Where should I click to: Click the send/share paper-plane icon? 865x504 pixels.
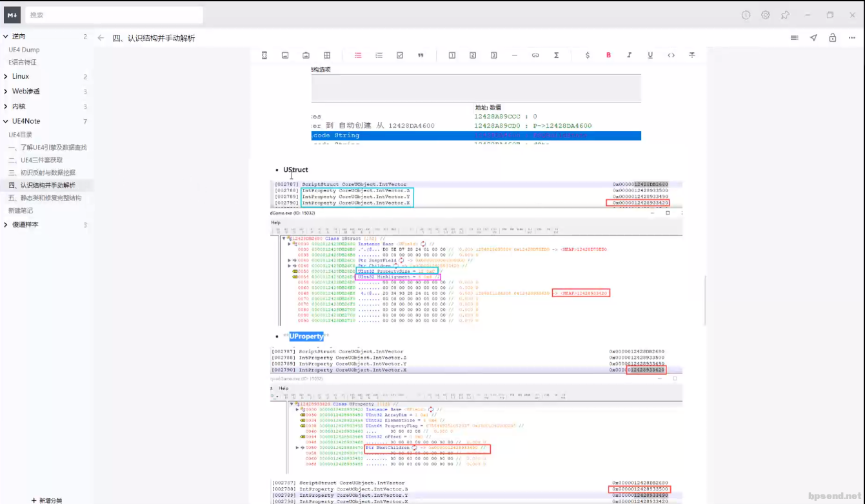tap(813, 38)
